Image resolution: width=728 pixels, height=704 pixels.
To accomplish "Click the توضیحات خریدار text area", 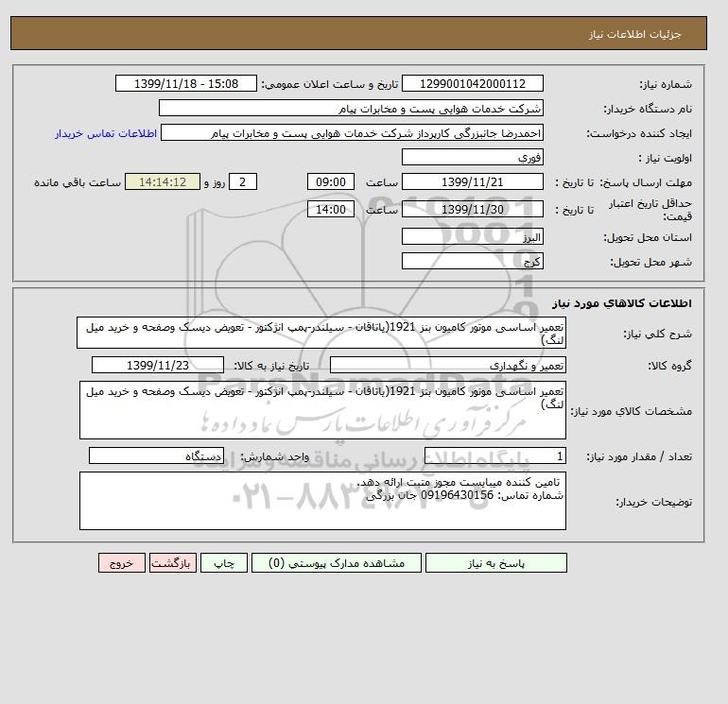I will (x=322, y=501).
